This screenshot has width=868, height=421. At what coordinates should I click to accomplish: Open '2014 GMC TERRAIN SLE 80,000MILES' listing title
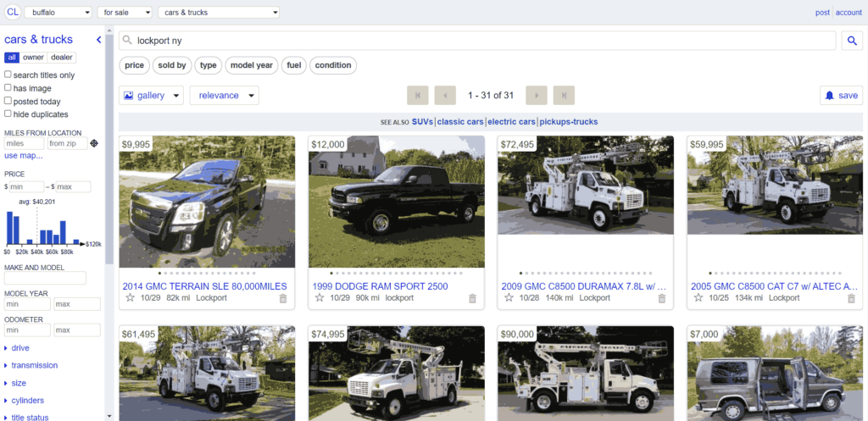click(x=205, y=286)
